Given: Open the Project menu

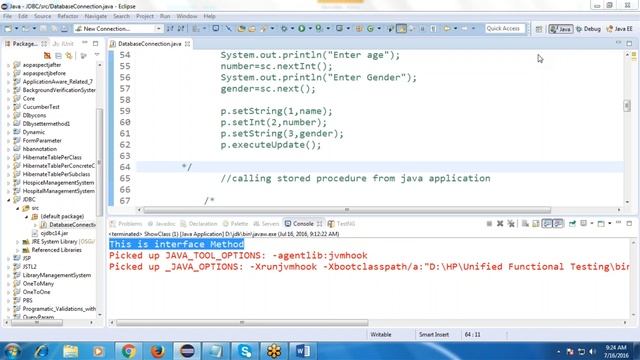Looking at the screenshot, I should (145, 16).
